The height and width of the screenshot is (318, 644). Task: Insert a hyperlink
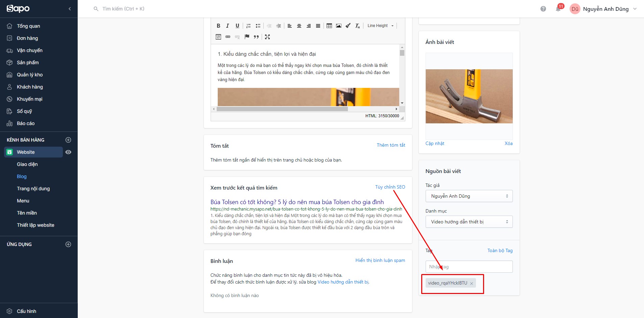click(x=228, y=37)
